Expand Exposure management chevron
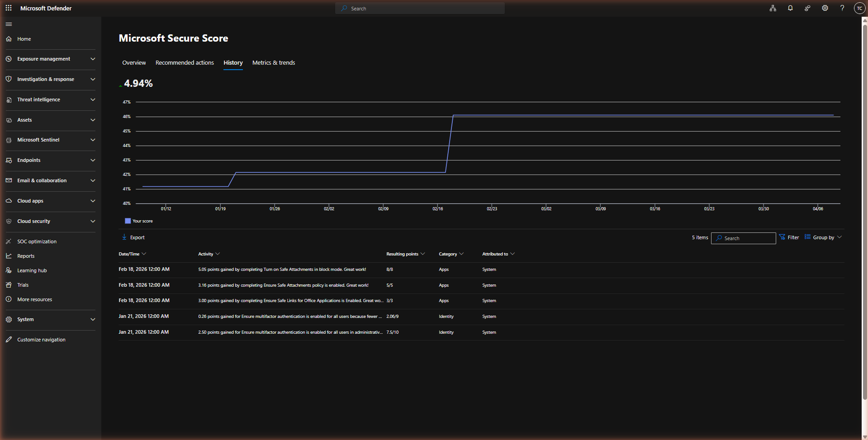Image resolution: width=868 pixels, height=440 pixels. 93,59
